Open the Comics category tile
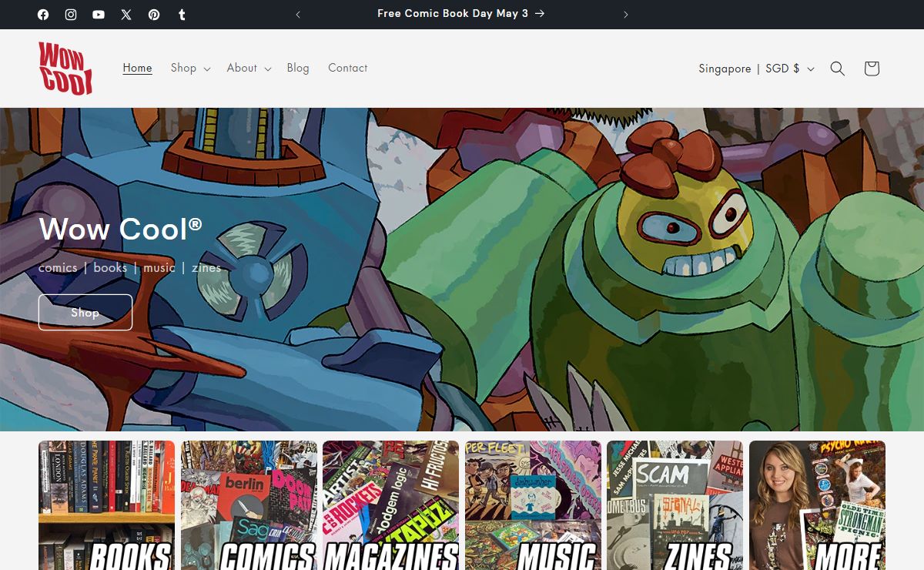The height and width of the screenshot is (570, 924). click(249, 505)
